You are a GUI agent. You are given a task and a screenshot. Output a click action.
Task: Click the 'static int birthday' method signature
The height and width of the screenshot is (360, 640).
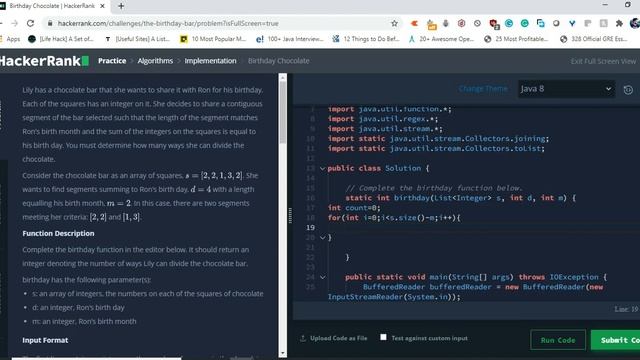point(460,198)
